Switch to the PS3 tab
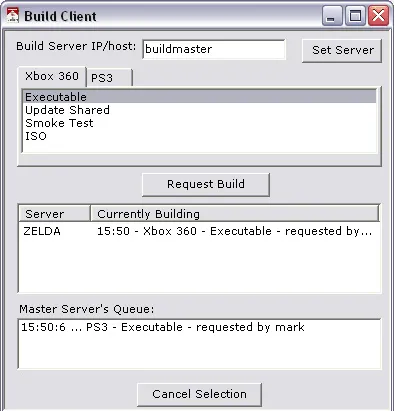 [109, 78]
